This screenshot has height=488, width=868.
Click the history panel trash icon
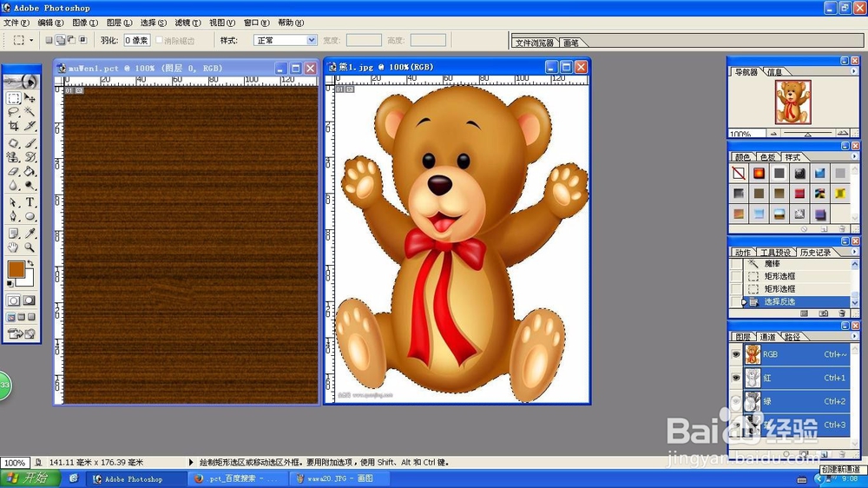pos(842,313)
